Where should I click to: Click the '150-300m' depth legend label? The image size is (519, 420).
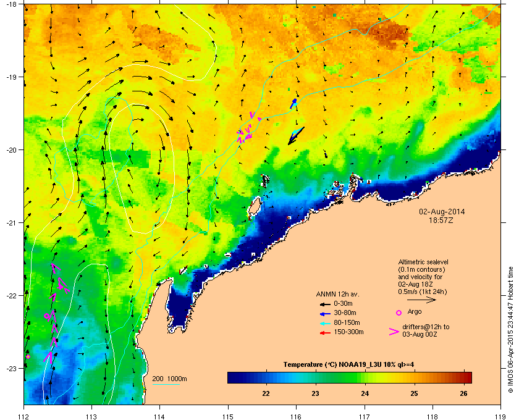[348, 332]
